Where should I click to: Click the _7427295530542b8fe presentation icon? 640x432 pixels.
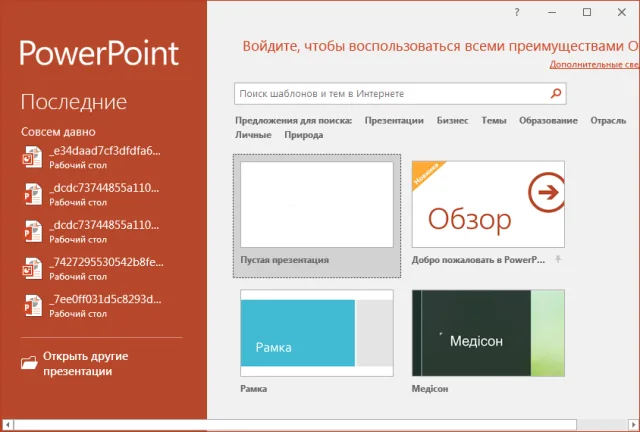click(x=32, y=269)
